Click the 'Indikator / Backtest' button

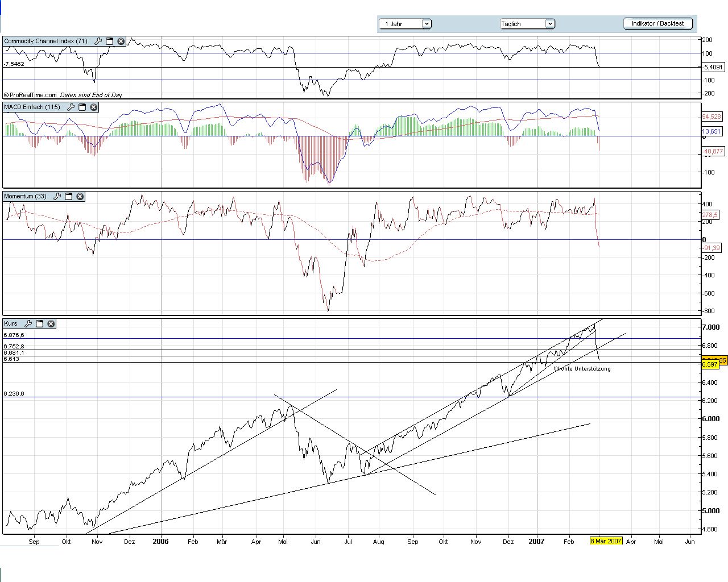(658, 23)
